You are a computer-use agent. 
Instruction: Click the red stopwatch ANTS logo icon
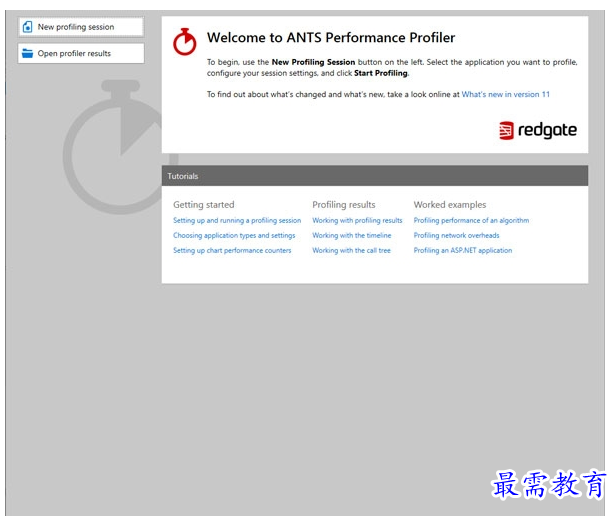pyautogui.click(x=184, y=42)
